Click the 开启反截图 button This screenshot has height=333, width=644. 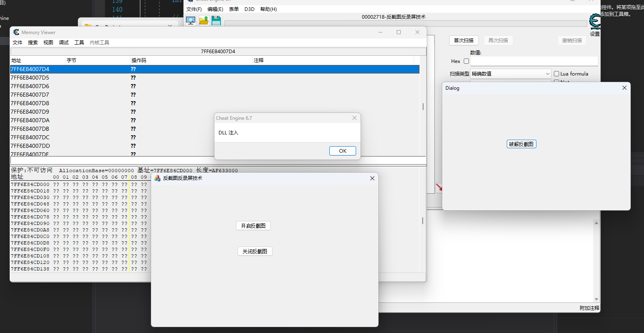(253, 226)
